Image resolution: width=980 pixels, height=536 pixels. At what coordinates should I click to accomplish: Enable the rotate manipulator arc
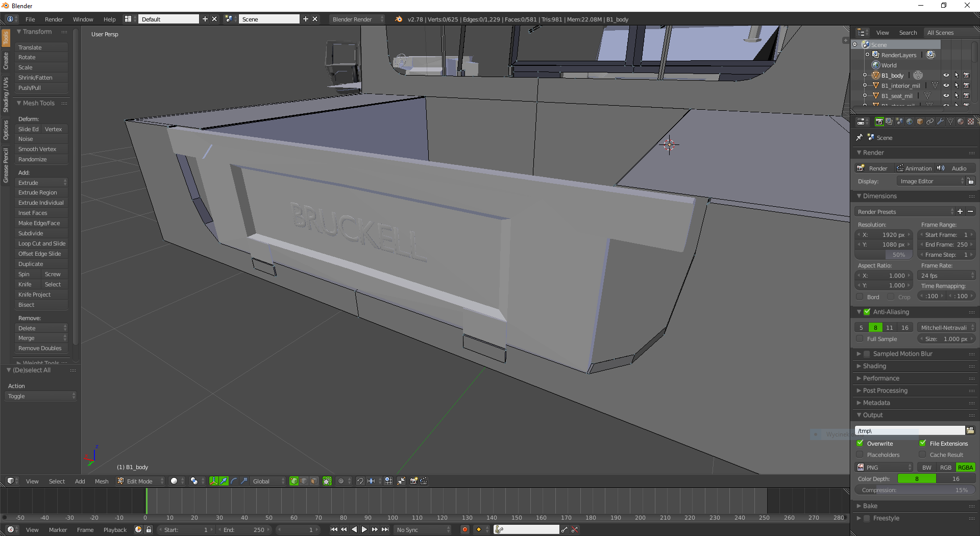(234, 481)
